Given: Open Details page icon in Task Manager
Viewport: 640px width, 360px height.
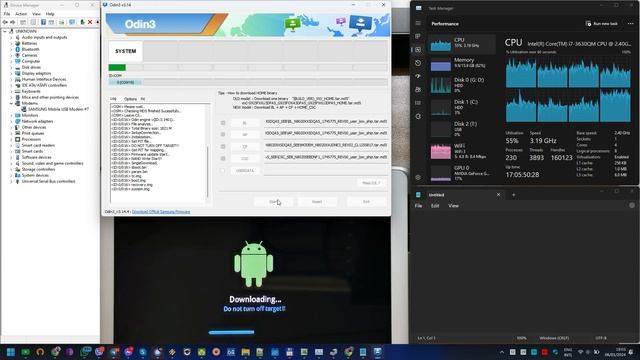Looking at the screenshot, I should (418, 103).
